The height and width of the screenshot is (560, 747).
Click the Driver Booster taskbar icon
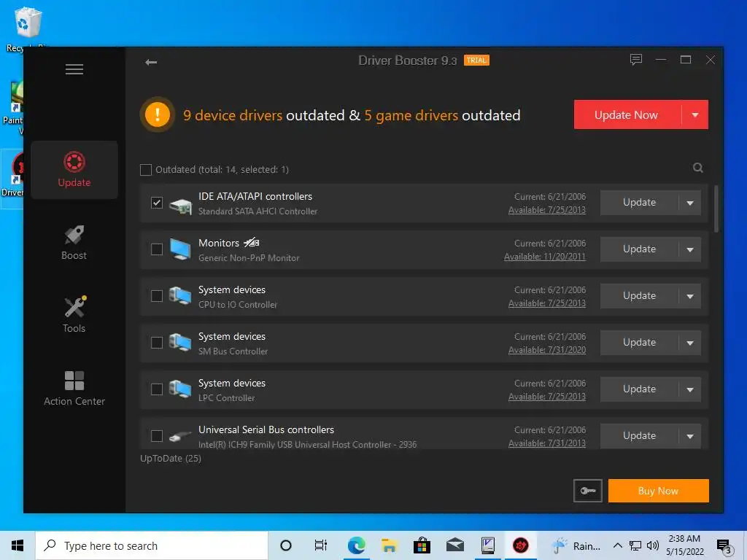click(520, 545)
